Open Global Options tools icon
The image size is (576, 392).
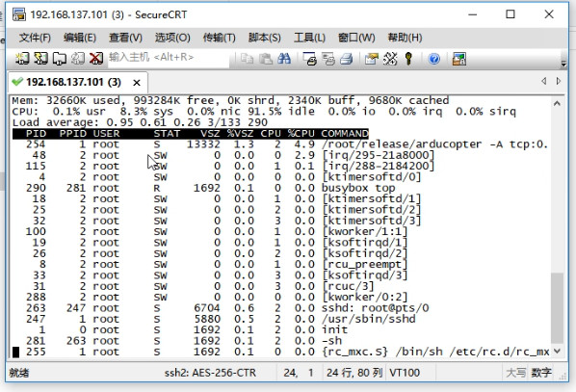[x=390, y=59]
